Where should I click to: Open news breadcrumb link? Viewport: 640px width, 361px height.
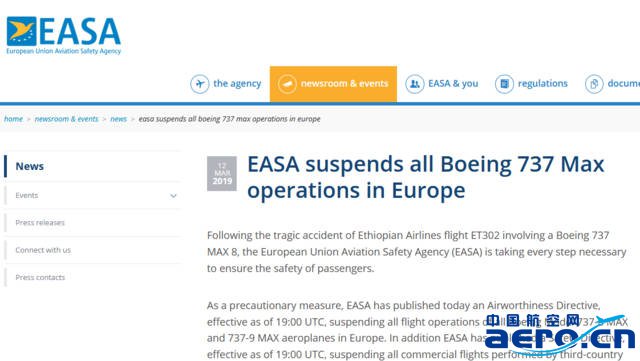(x=118, y=119)
